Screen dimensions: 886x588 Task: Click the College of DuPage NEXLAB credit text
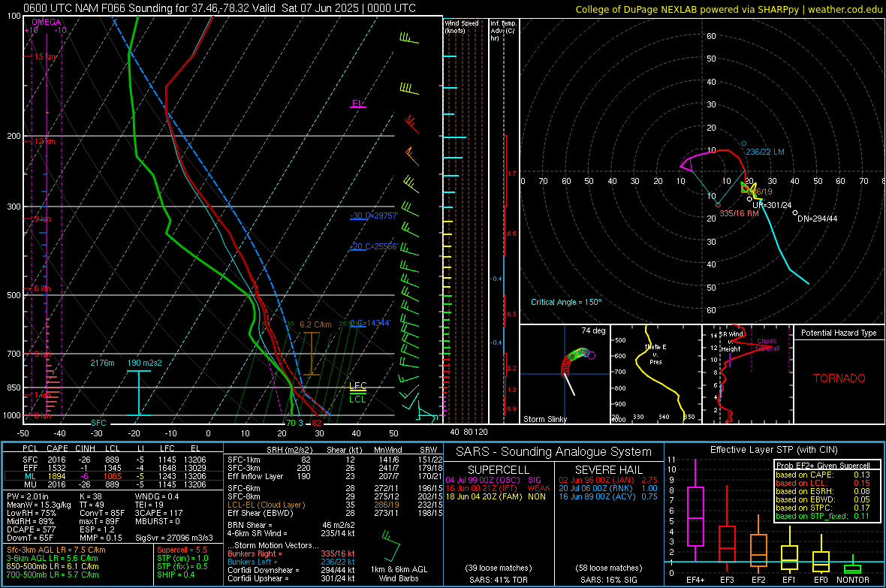coord(728,9)
